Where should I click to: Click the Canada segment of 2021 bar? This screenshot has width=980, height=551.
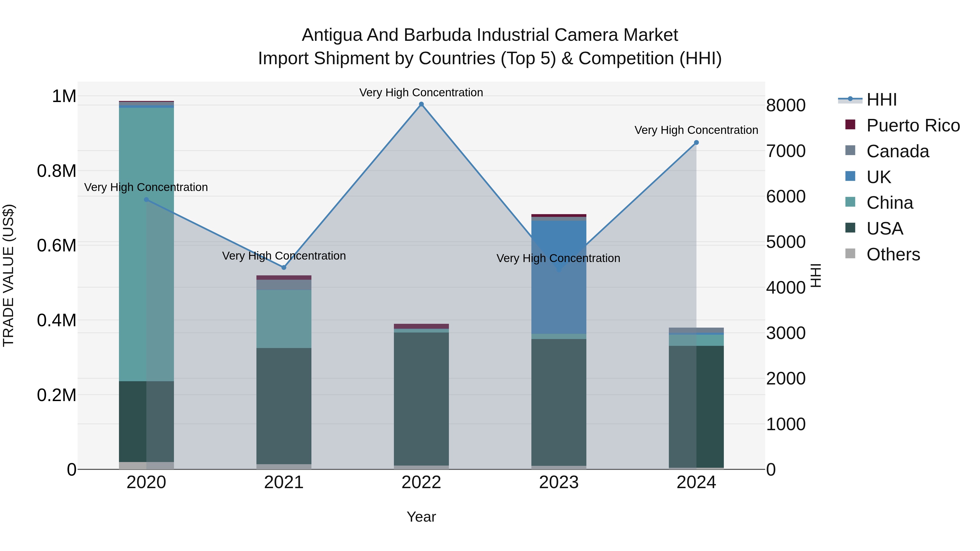coord(284,285)
